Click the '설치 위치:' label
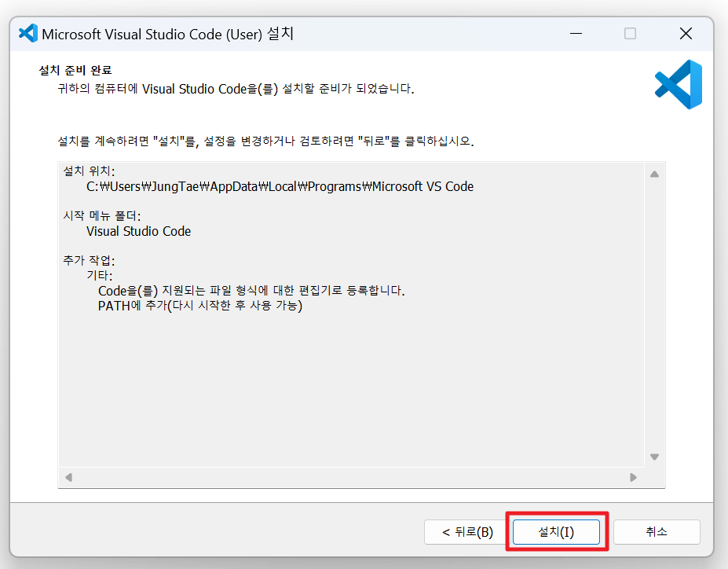The height and width of the screenshot is (569, 728). 89,171
